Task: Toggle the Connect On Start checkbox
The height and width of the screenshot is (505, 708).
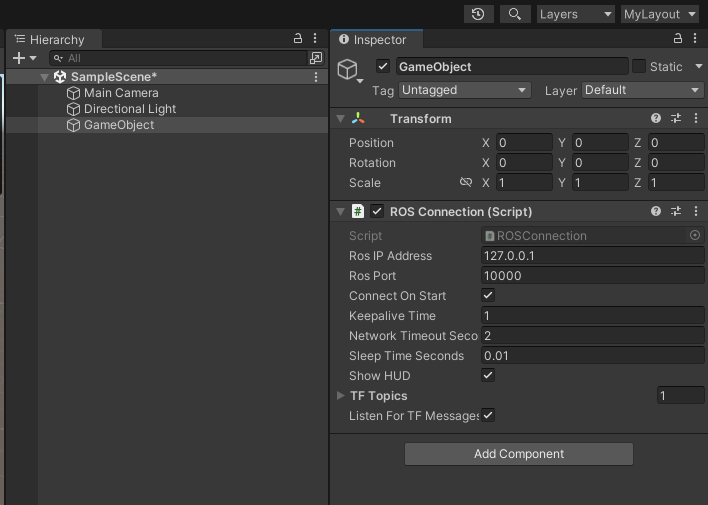Action: click(x=488, y=295)
